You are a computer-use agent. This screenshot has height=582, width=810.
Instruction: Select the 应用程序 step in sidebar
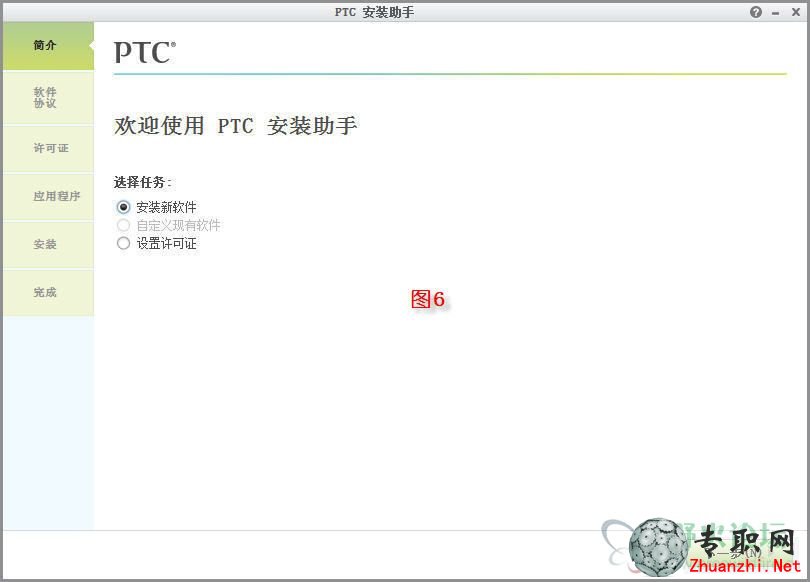[49, 197]
